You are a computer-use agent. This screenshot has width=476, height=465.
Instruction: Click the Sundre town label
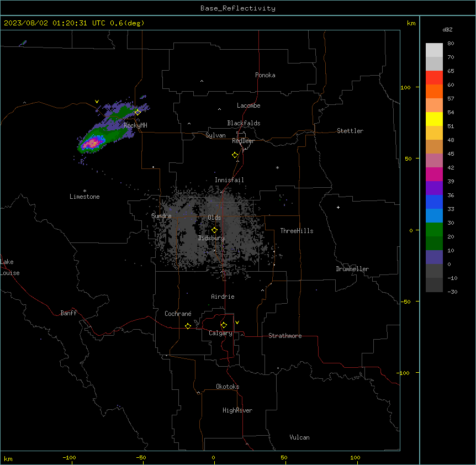(x=161, y=216)
